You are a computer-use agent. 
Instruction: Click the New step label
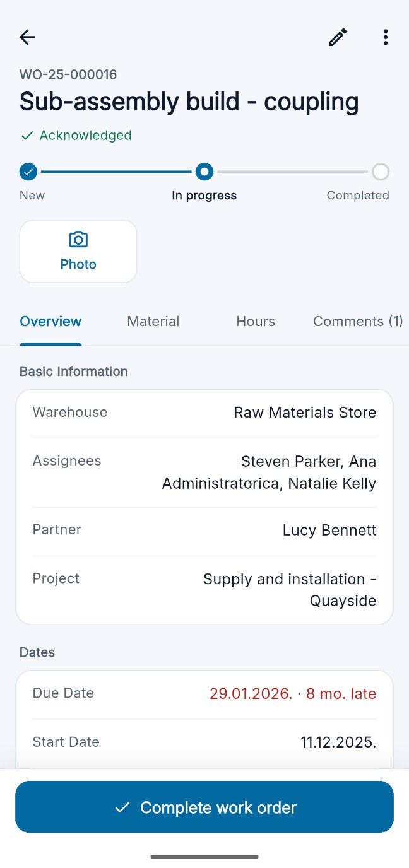32,196
